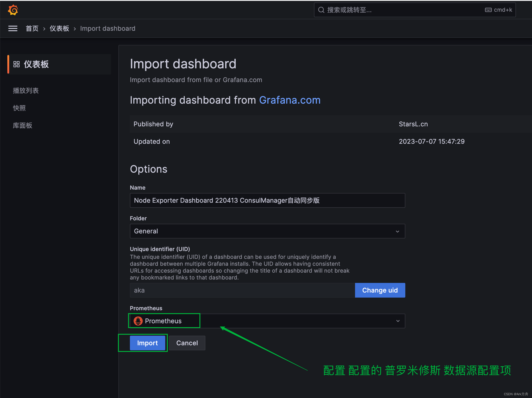Click Import dashboard breadcrumb
This screenshot has width=532, height=398.
point(107,29)
